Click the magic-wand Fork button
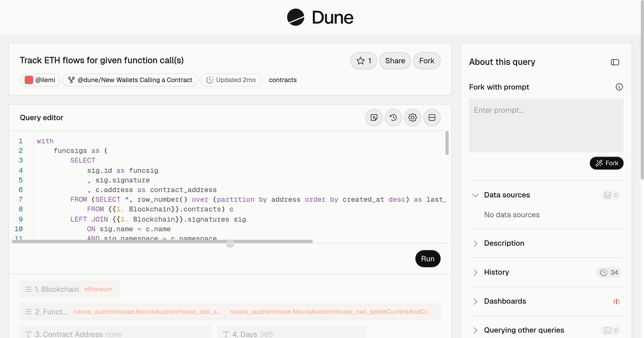Screen dimensions: 644x338 pyautogui.click(x=606, y=163)
